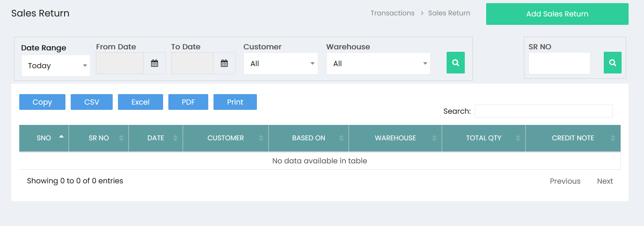The height and width of the screenshot is (226, 644).
Task: Sort the table by CUSTOMER column
Action: tap(226, 138)
